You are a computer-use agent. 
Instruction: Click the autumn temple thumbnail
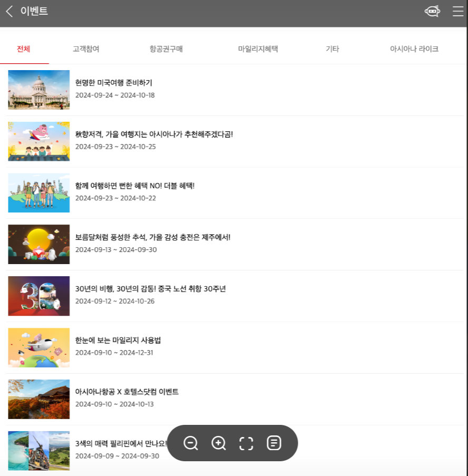[x=39, y=399]
